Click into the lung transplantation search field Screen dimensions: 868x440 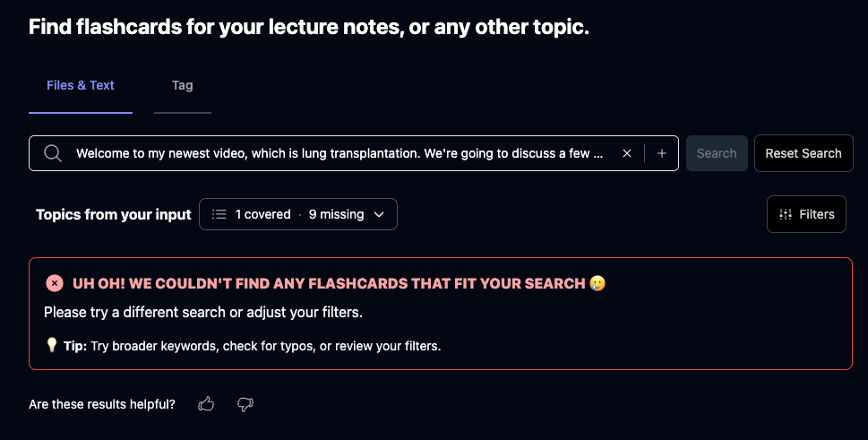(x=339, y=153)
